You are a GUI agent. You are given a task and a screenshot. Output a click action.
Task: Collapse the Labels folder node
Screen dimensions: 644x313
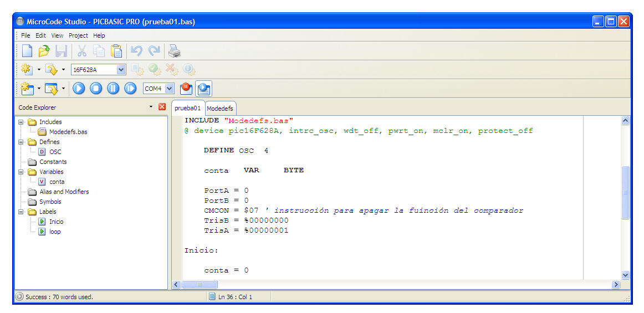click(x=21, y=212)
